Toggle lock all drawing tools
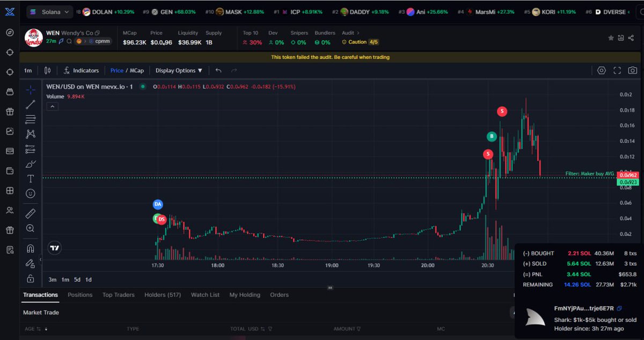The height and width of the screenshot is (340, 644). [31, 278]
